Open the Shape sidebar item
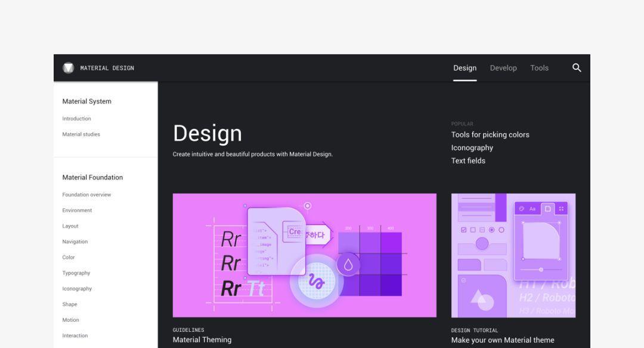Image resolution: width=644 pixels, height=348 pixels. pos(69,304)
